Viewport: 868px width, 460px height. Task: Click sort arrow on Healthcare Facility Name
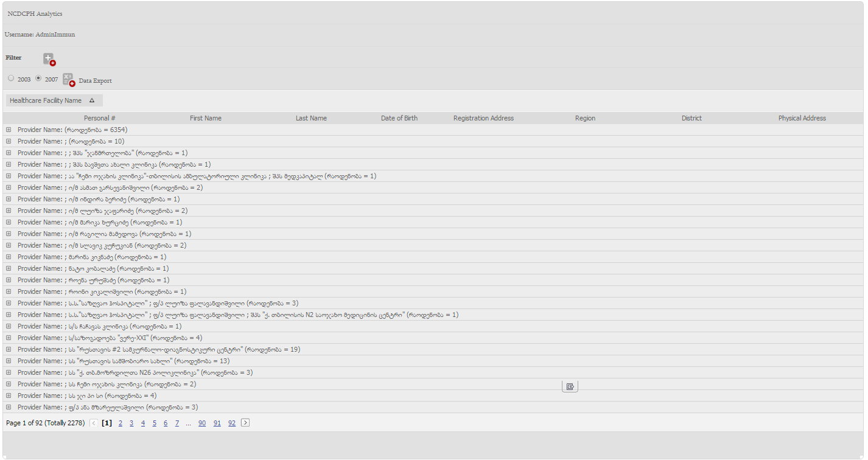tap(92, 100)
